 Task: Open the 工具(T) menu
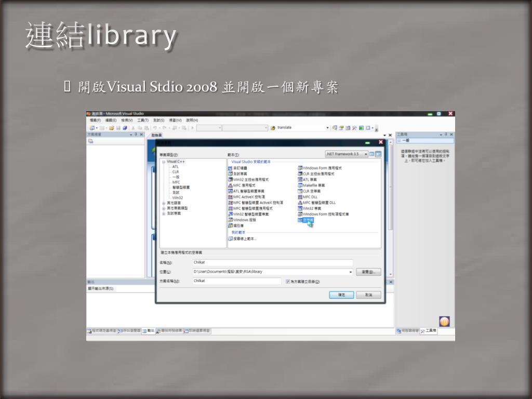pyautogui.click(x=143, y=121)
